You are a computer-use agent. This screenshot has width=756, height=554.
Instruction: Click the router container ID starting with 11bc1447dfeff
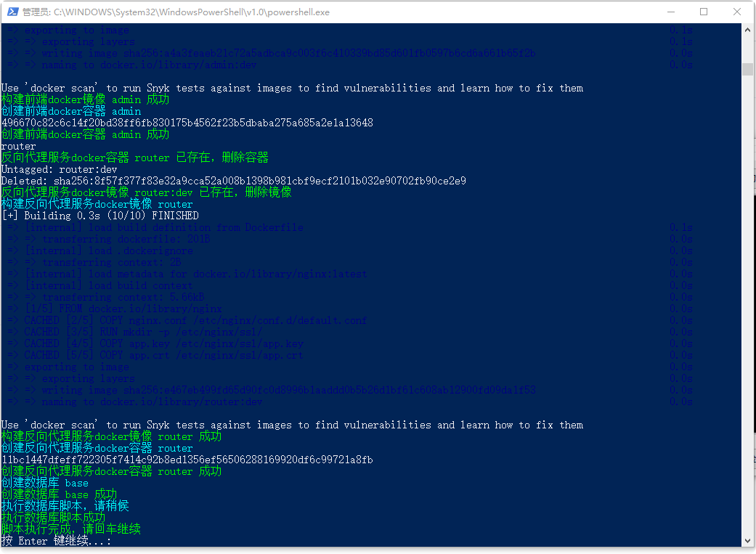187,460
